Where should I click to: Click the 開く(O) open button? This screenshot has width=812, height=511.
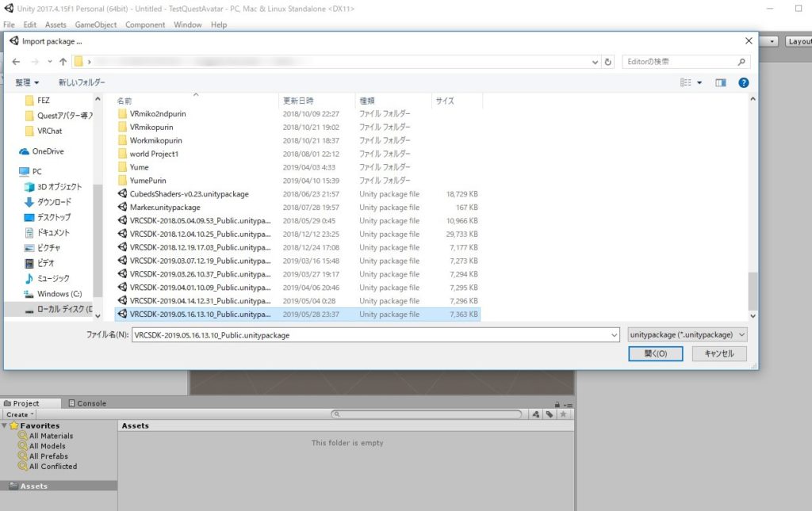655,354
